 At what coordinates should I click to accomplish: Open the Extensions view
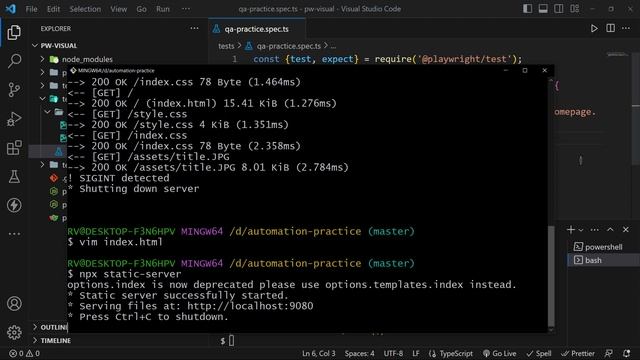14,148
